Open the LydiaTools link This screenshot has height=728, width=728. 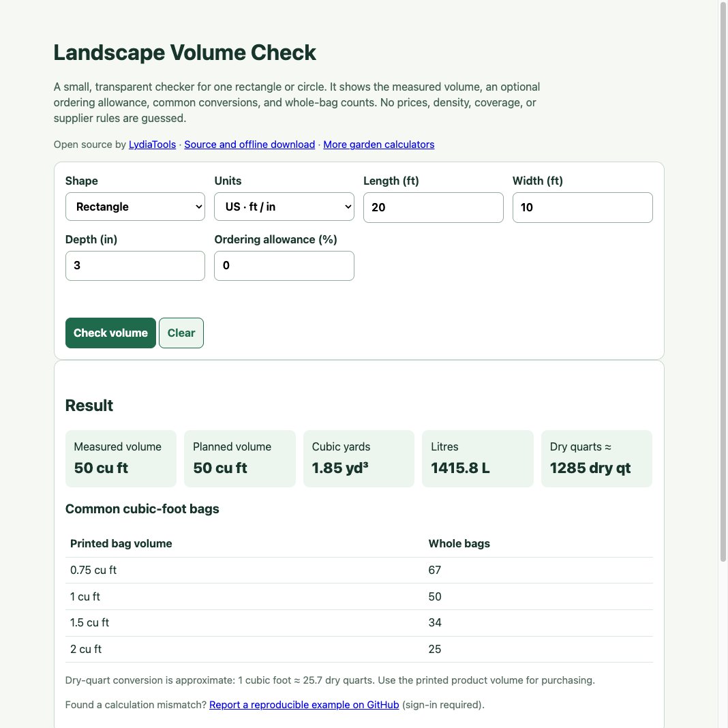152,145
